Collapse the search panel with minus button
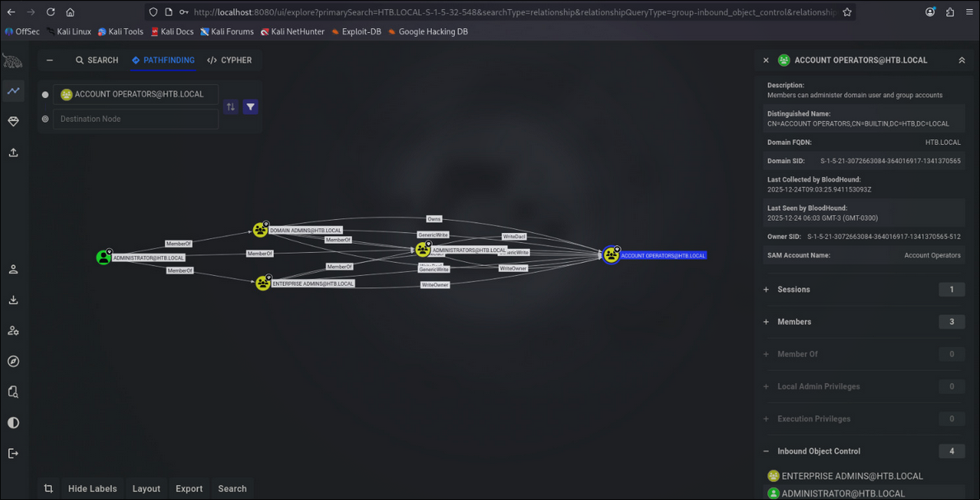This screenshot has width=980, height=500. pos(49,60)
